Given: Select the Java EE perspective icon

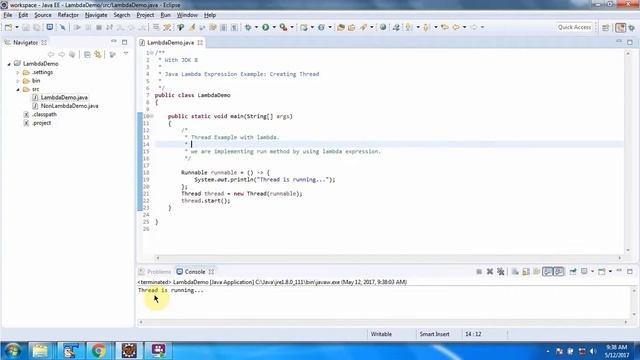Looking at the screenshot, I should coord(620,27).
